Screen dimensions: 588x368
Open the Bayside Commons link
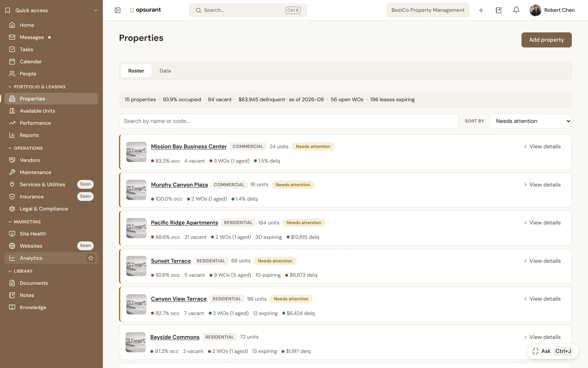pos(175,337)
